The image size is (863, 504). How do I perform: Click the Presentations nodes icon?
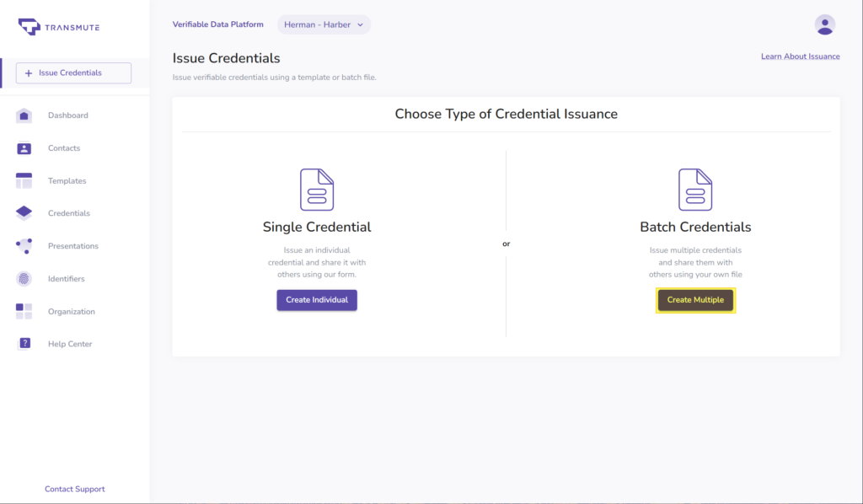[24, 246]
